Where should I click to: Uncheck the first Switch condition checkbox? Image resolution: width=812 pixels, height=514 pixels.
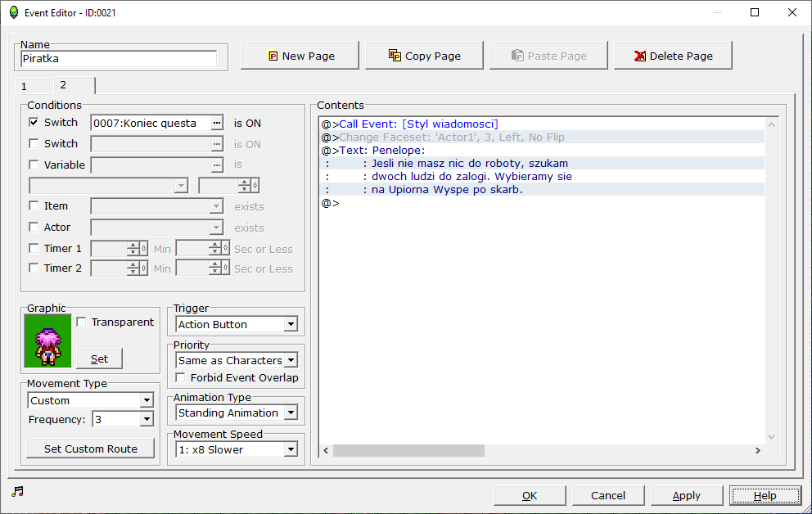[x=34, y=122]
